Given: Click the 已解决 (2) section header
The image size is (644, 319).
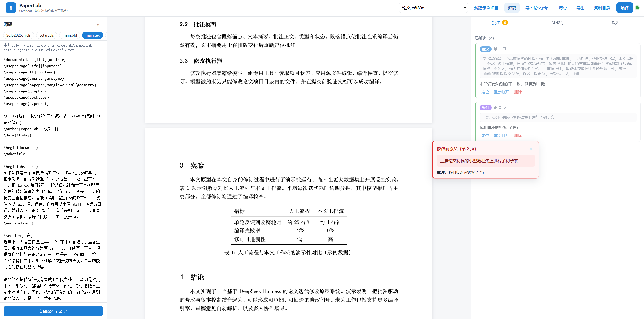Looking at the screenshot, I should 484,38.
